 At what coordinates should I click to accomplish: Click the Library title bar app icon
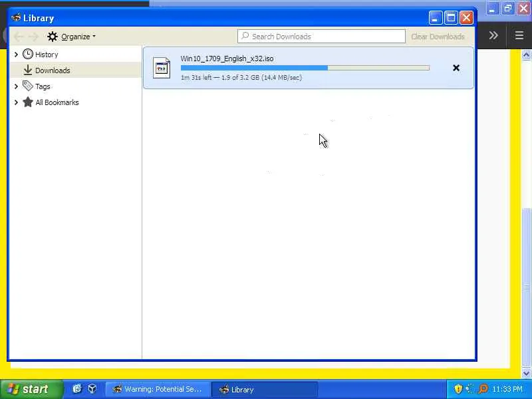(x=16, y=18)
